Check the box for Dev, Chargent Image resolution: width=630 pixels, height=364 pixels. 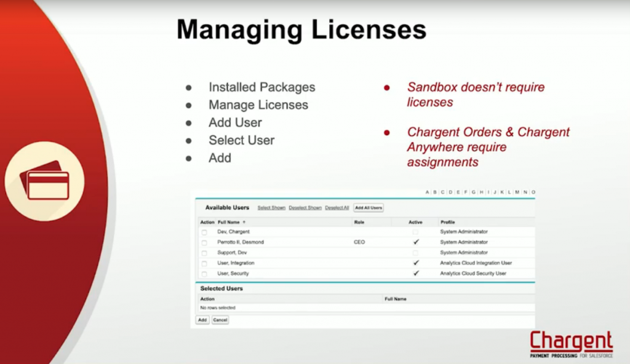[x=204, y=232]
